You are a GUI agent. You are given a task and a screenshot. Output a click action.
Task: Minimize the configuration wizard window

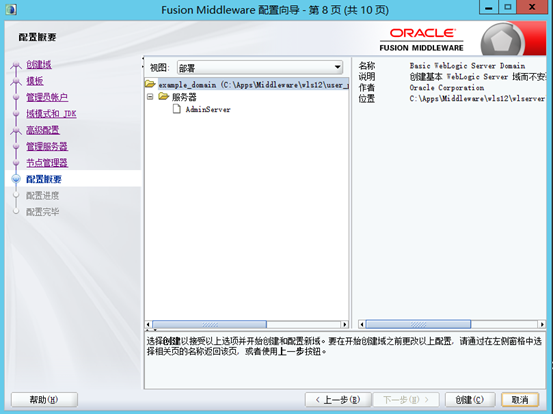tap(489, 7)
